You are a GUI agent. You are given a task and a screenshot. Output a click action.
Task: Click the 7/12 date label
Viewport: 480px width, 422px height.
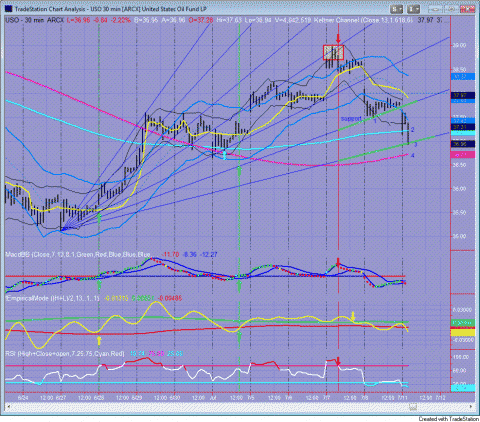point(441,398)
